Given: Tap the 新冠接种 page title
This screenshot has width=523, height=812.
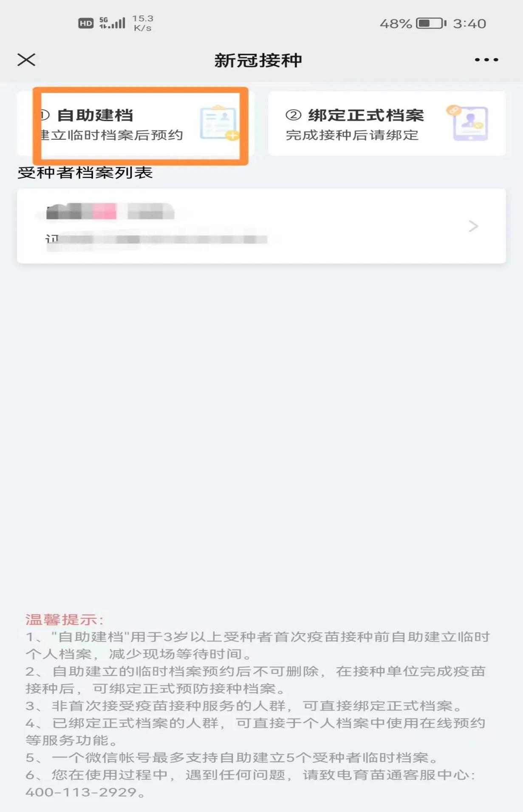Looking at the screenshot, I should 258,60.
